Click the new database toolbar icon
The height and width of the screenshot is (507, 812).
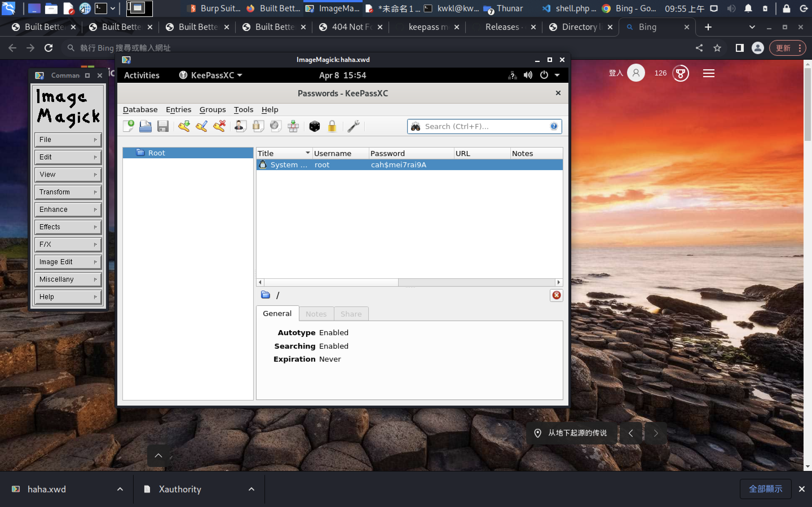(x=129, y=126)
